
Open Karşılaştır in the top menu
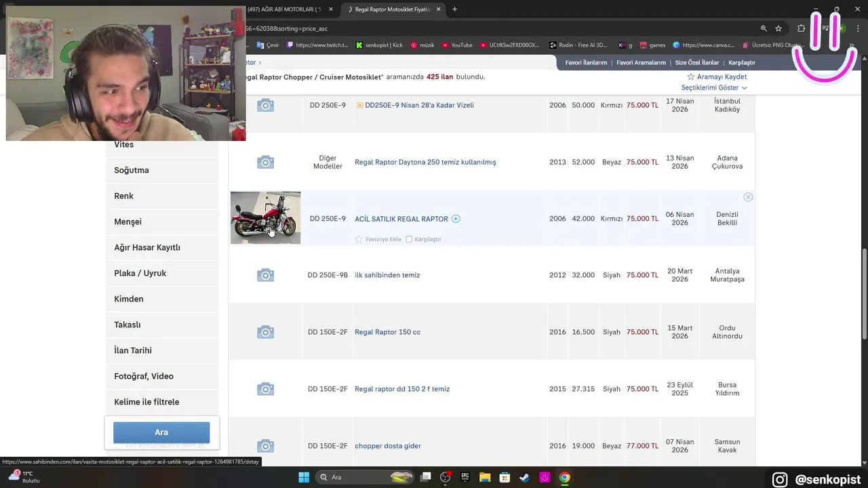742,62
